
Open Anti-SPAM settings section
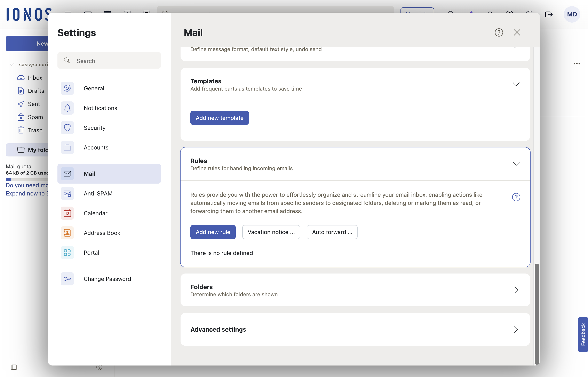(98, 193)
